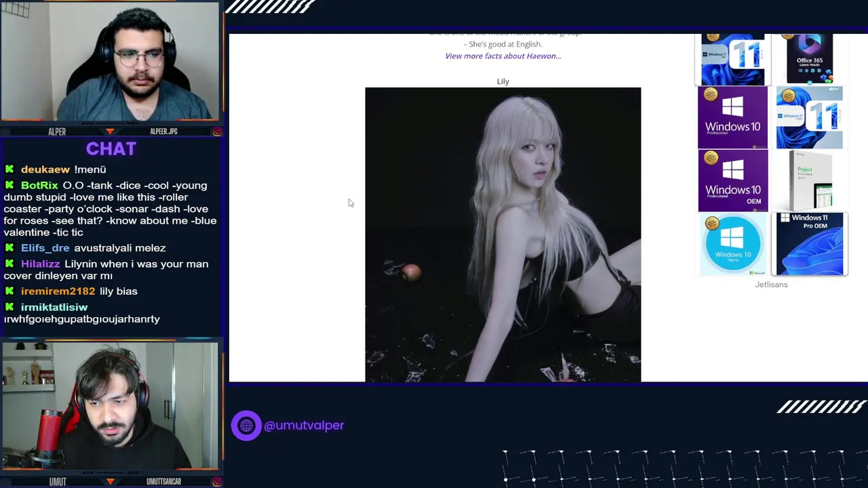
Task: Click the Jetlisans advertiser label
Action: click(771, 285)
